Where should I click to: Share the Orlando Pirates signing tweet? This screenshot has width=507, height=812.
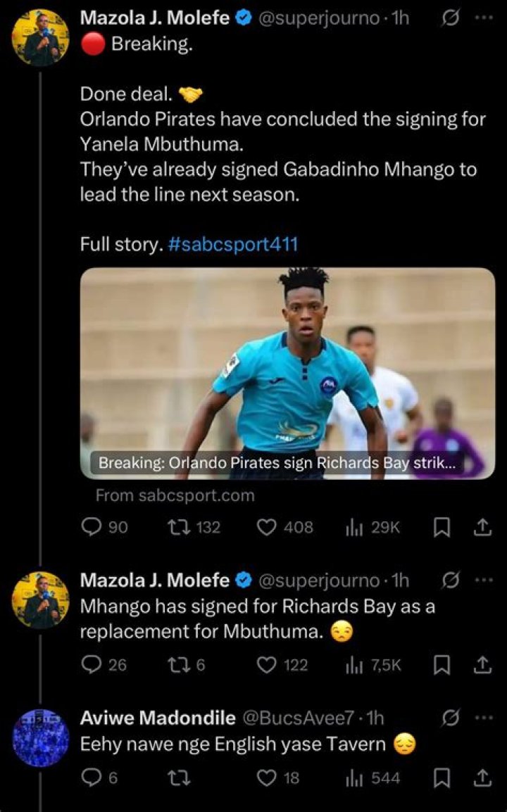point(482,528)
